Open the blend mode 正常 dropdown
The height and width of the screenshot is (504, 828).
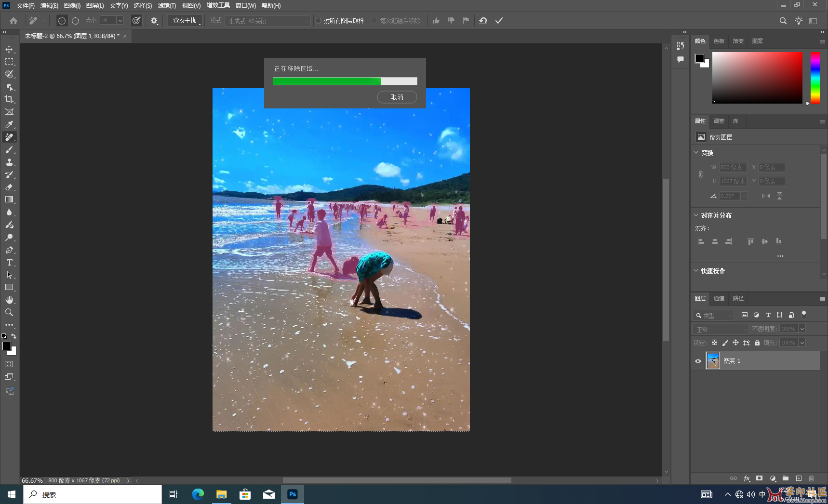point(721,329)
